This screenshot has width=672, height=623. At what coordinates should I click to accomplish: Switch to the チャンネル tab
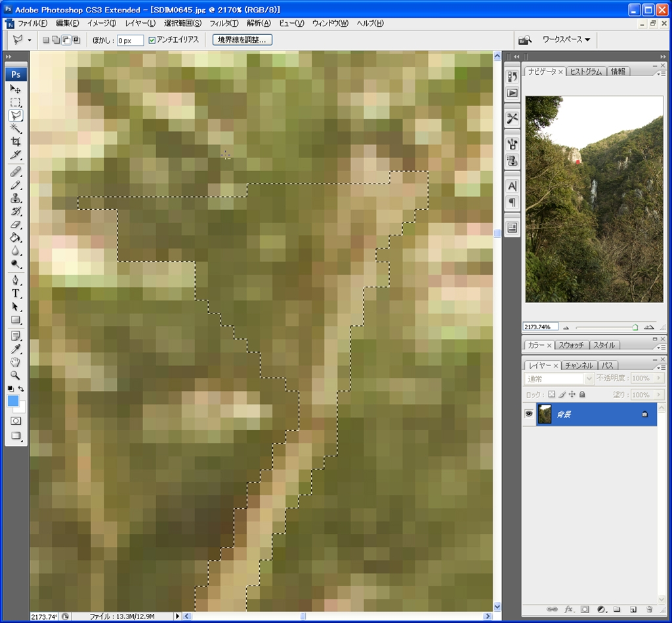[578, 365]
